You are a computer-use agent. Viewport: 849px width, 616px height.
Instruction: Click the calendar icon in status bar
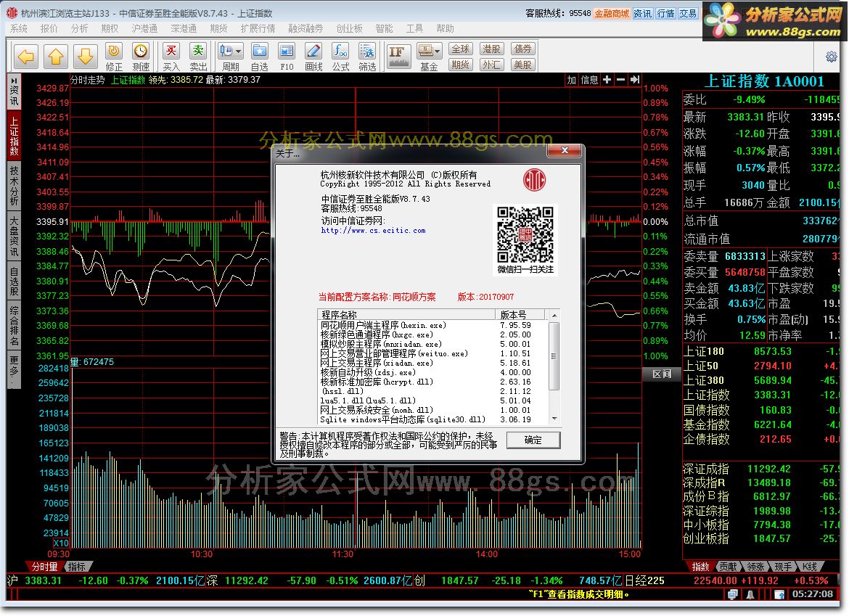click(779, 594)
